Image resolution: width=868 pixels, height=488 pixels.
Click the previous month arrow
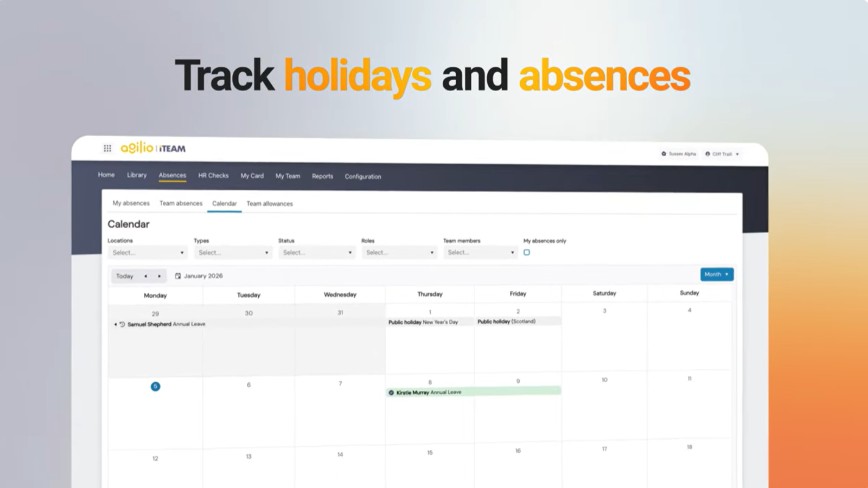click(x=145, y=276)
